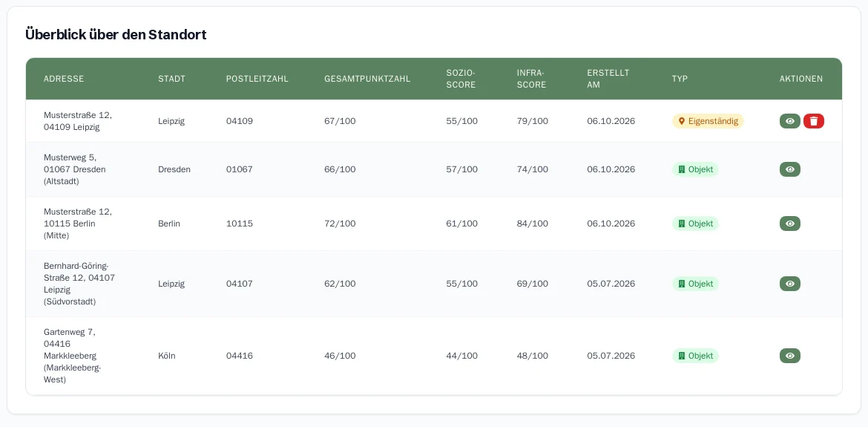Image resolution: width=868 pixels, height=427 pixels.
Task: Click total score 67/100
Action: (340, 121)
